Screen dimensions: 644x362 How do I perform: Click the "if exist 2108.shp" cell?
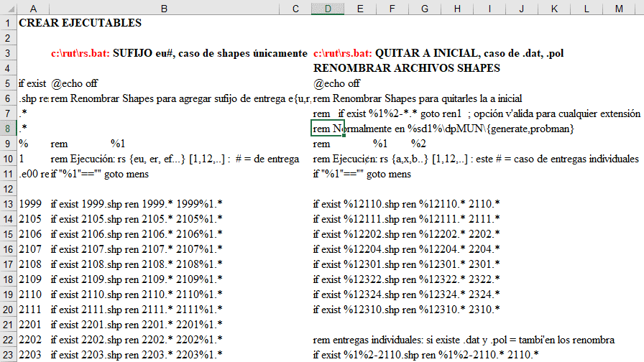[x=137, y=264]
